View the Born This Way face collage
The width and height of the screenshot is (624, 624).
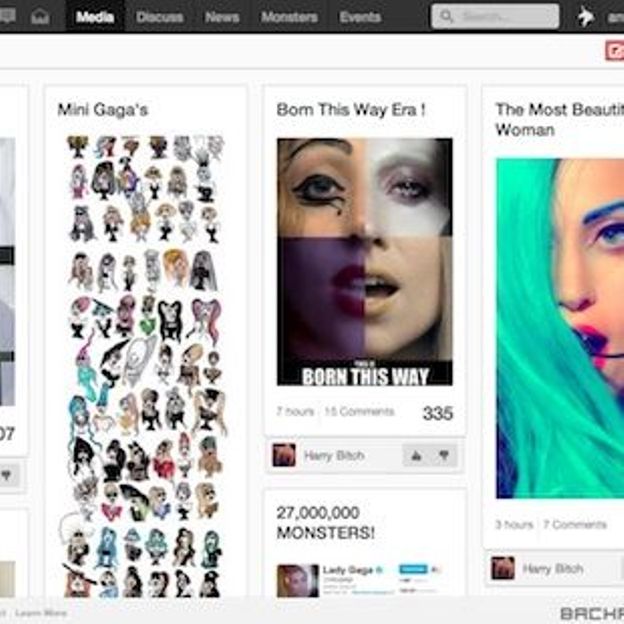tap(365, 261)
